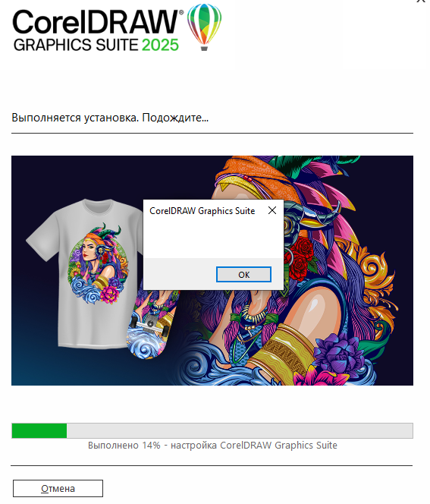Image resolution: width=430 pixels, height=504 pixels.
Task: Click the dialog title 'CorelDRAW Graphics Suite'
Action: (202, 211)
